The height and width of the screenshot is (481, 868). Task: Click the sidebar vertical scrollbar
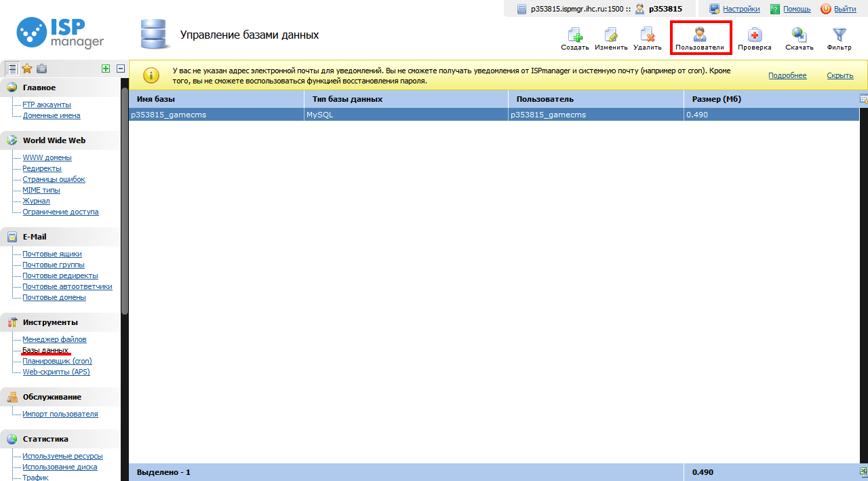[124, 204]
